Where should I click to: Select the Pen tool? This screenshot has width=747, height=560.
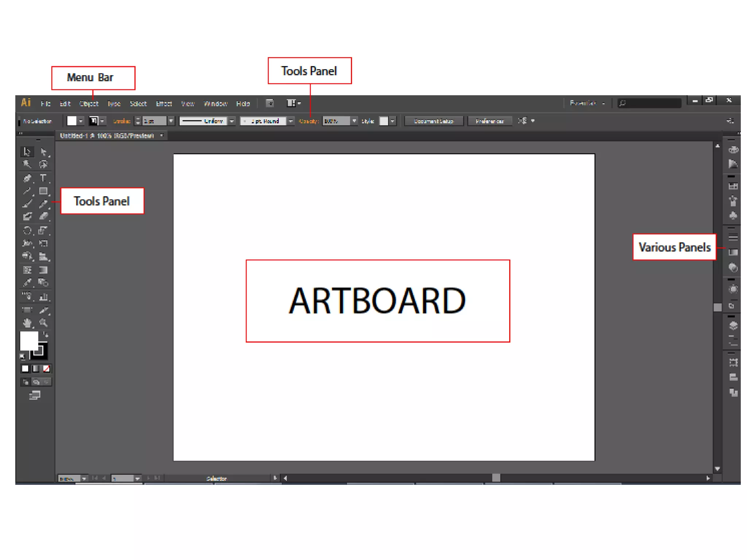(27, 178)
